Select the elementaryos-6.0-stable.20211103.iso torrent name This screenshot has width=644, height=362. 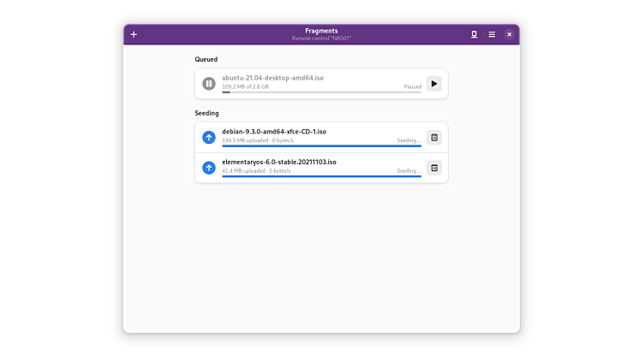click(279, 162)
